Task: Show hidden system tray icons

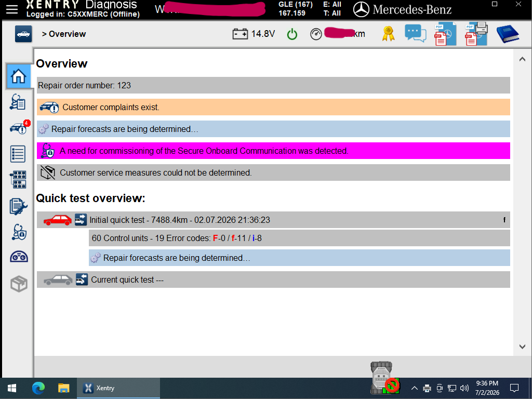Action: 414,388
